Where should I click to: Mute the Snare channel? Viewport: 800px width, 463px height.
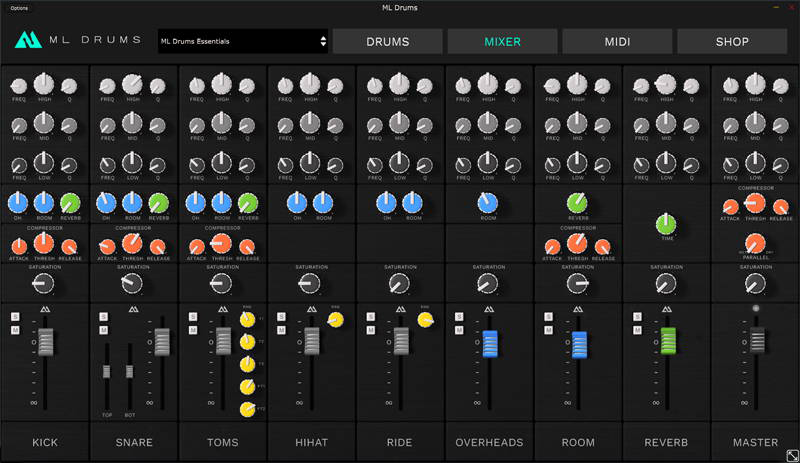104,329
